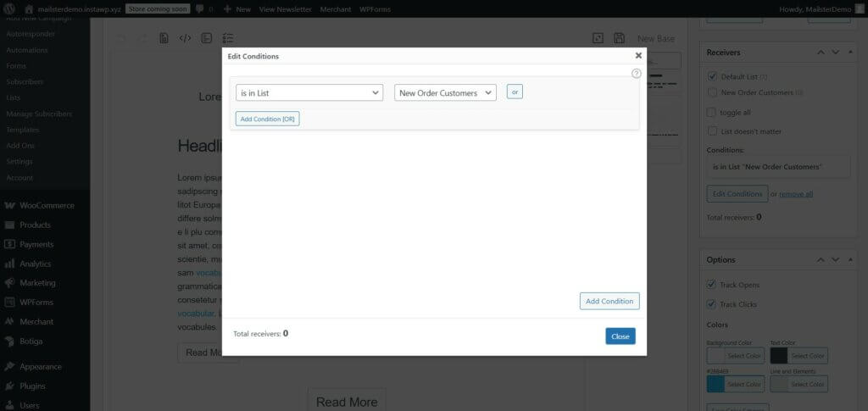
Task: Close the Edit Conditions dialog with X
Action: click(x=638, y=55)
